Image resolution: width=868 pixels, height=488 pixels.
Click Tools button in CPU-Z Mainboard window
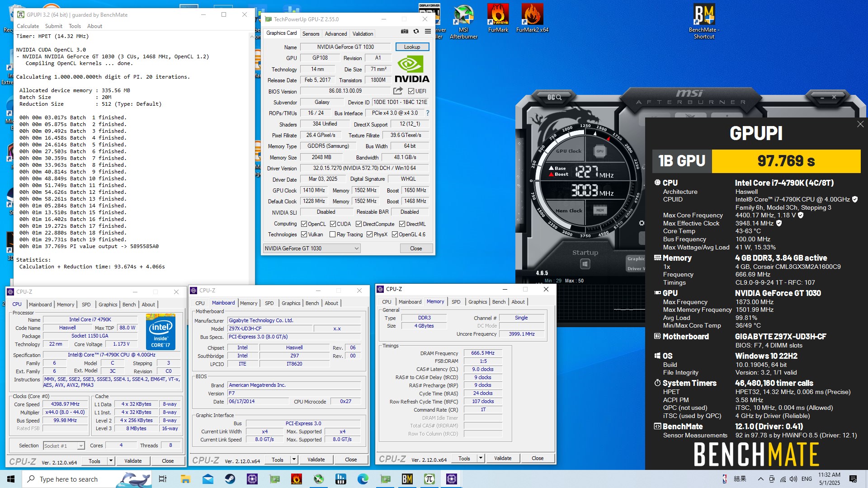click(x=278, y=460)
